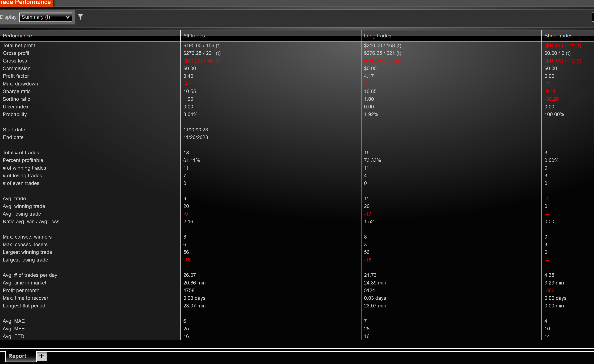Click Long trades percent profitable 73.33%
The image size is (594, 364).
point(373,161)
